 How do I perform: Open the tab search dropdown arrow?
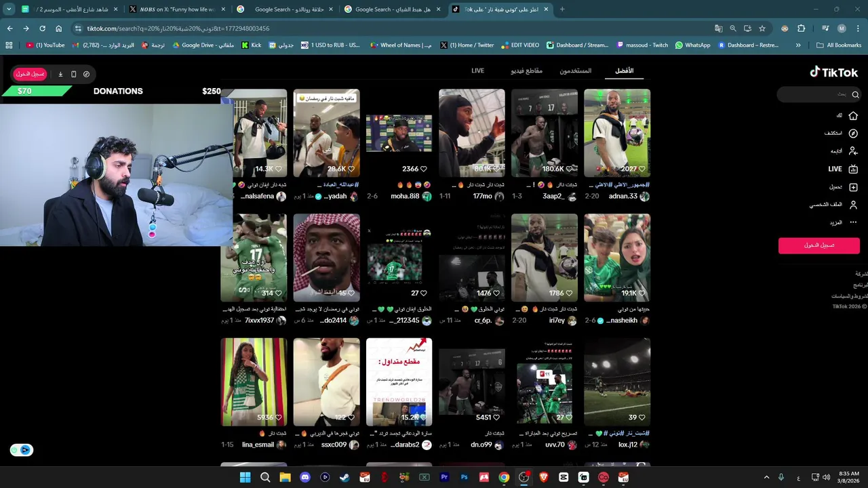coord(9,9)
